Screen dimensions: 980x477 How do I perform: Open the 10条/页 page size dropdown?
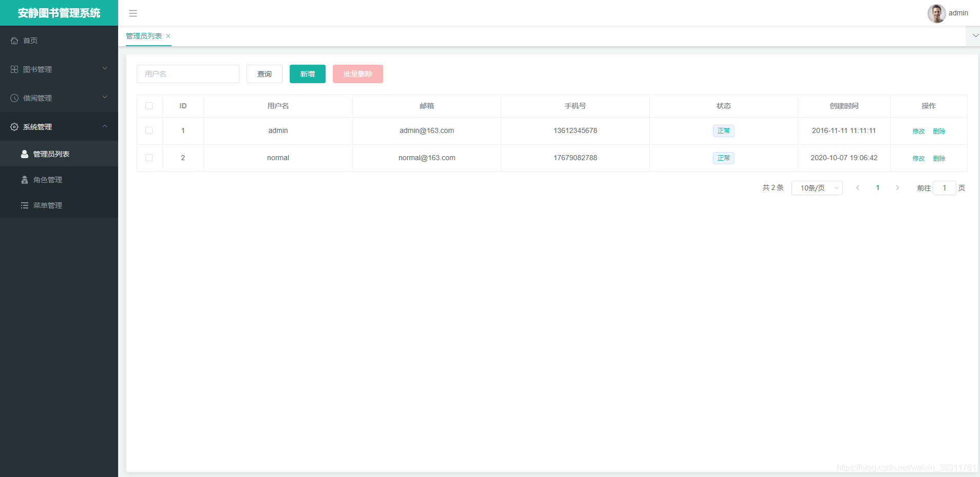[x=817, y=188]
